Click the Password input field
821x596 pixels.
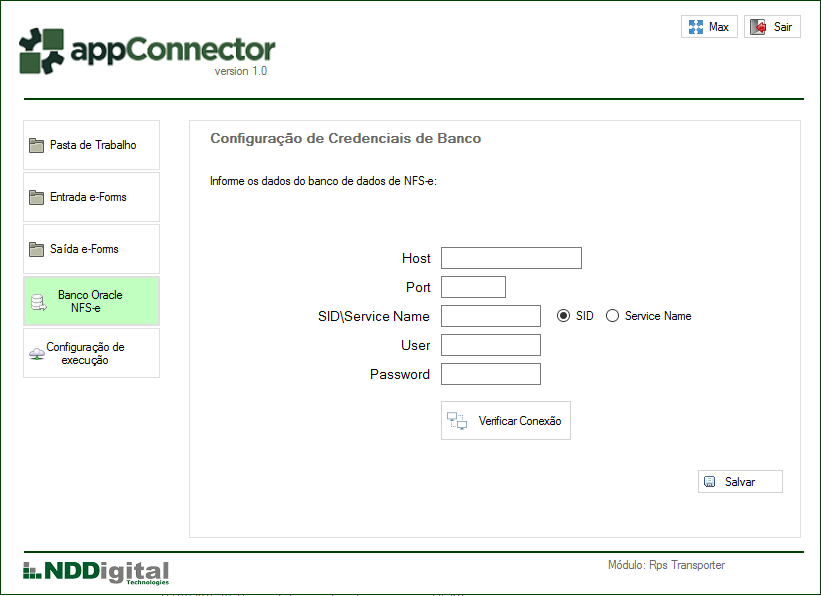(x=490, y=374)
